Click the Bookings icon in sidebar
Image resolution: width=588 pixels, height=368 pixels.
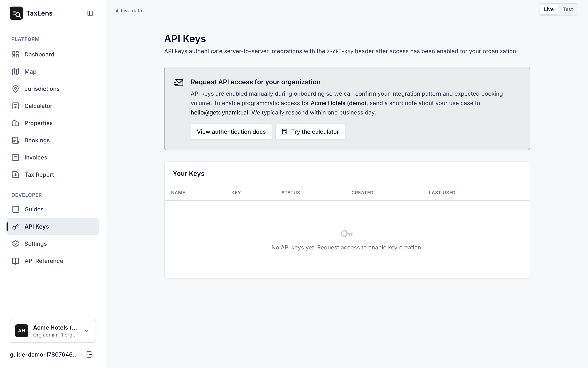tap(16, 140)
